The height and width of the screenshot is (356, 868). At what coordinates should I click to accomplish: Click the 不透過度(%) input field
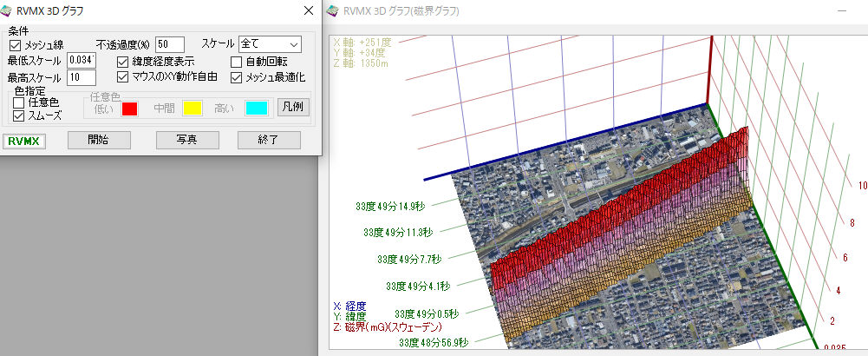(170, 43)
